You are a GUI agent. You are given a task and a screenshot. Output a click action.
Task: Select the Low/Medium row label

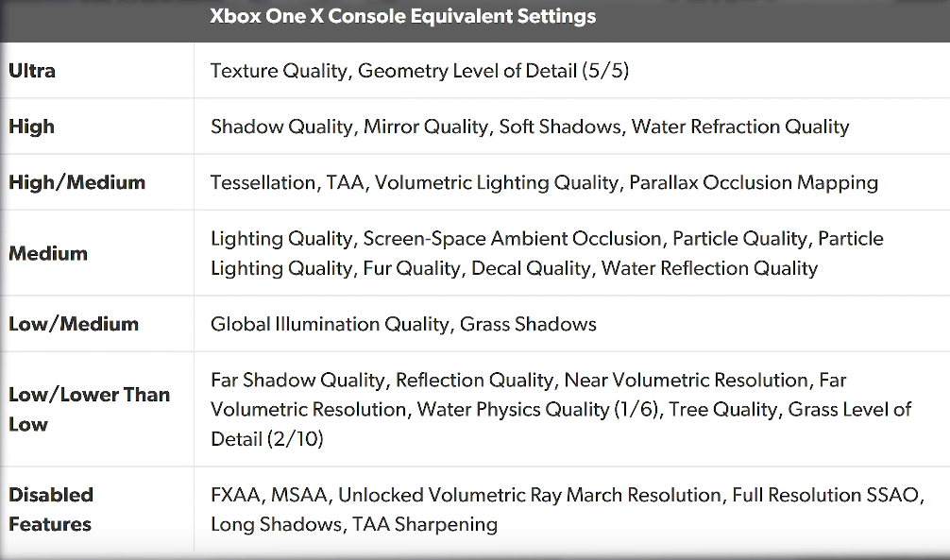[x=74, y=324]
